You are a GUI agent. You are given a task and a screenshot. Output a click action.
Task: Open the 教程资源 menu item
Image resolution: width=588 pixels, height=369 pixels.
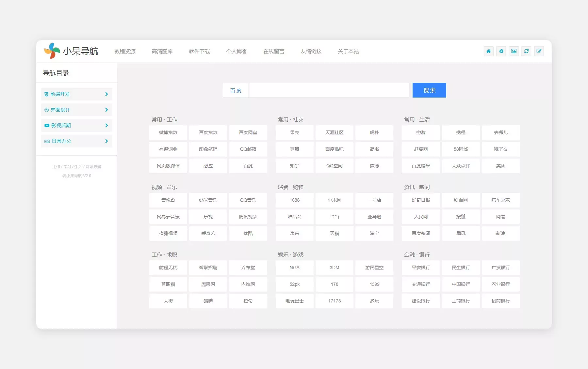click(125, 52)
